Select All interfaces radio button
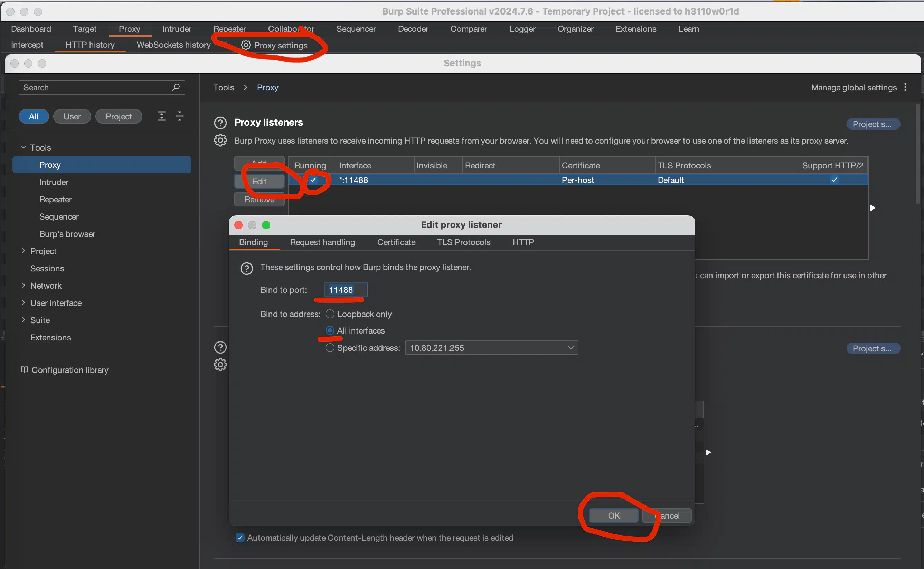The height and width of the screenshot is (569, 924). pos(330,330)
